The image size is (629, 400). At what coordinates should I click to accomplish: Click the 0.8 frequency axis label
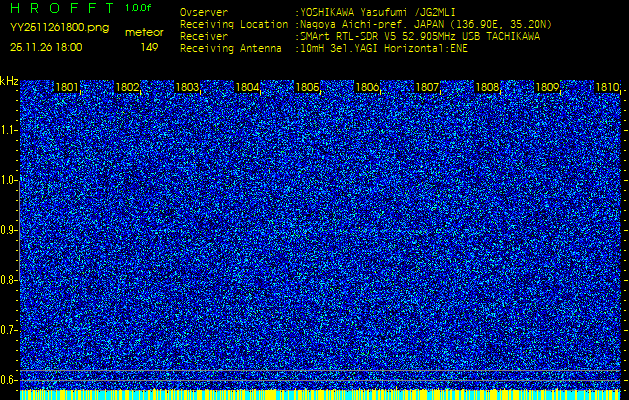(x=8, y=280)
